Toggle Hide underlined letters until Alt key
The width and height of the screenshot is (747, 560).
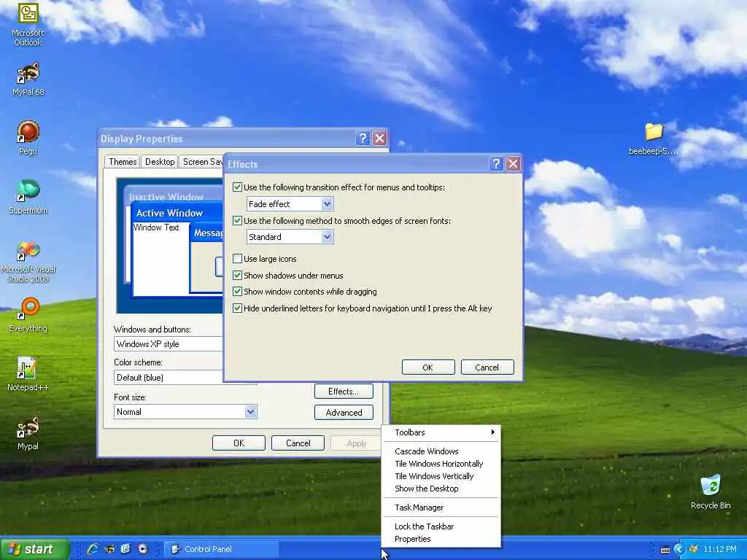pos(237,308)
